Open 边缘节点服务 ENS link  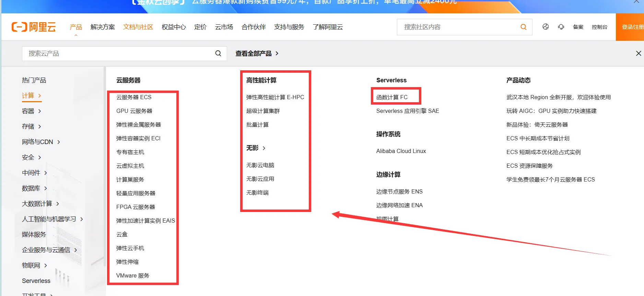click(x=399, y=192)
